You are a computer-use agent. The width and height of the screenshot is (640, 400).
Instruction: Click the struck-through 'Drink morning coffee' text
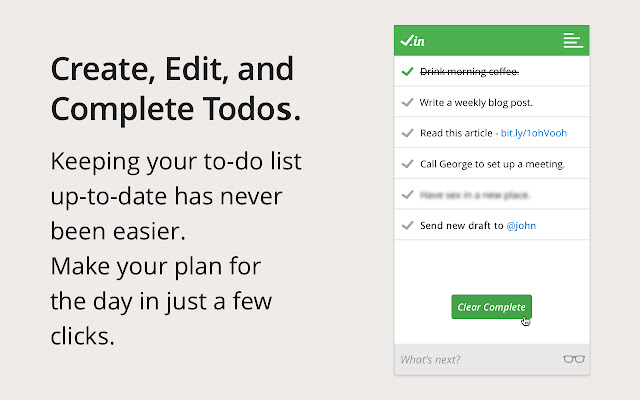point(469,72)
